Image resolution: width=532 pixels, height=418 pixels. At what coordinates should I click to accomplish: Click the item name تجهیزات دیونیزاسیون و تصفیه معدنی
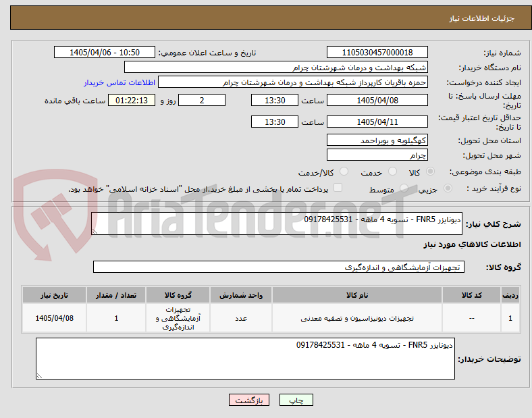[x=357, y=318]
